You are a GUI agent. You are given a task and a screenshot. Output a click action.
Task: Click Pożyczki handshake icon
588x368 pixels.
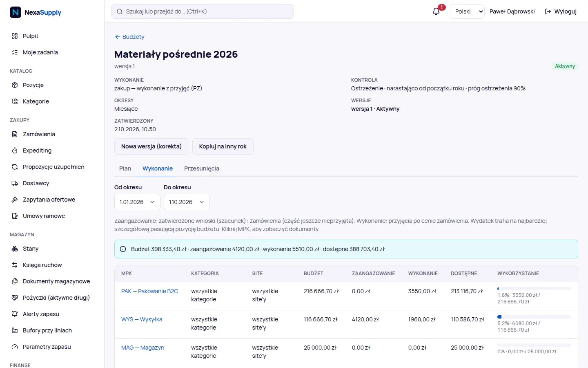[15, 298]
